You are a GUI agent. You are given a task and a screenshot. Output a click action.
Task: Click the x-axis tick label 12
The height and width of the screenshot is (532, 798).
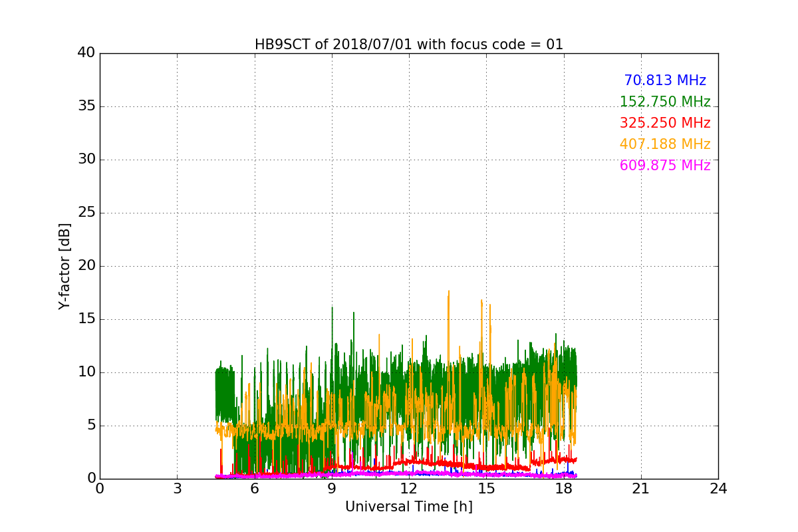click(408, 488)
